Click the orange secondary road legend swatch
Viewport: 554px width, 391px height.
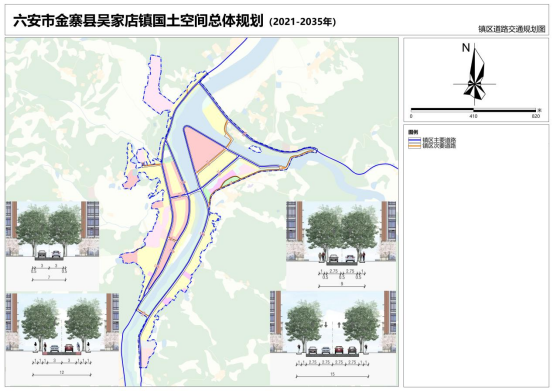coord(414,145)
